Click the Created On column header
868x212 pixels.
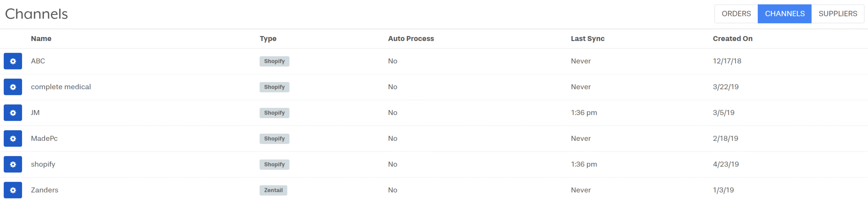pyautogui.click(x=732, y=39)
